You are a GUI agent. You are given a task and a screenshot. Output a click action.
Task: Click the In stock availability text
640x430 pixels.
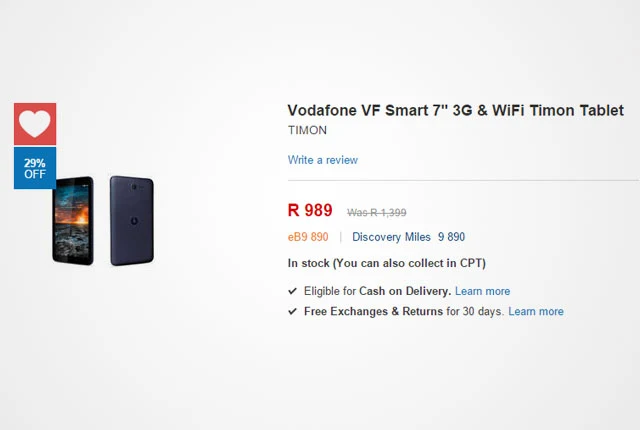309,263
